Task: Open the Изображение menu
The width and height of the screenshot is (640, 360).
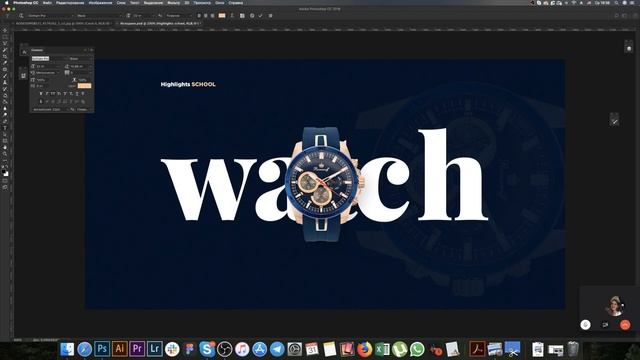Action: [x=100, y=3]
